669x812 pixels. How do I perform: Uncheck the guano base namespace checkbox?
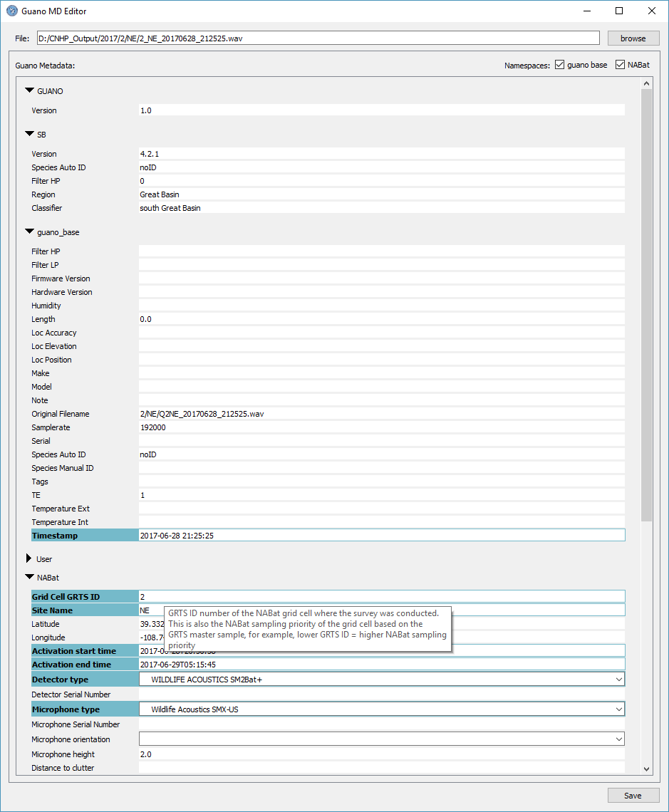pyautogui.click(x=560, y=65)
